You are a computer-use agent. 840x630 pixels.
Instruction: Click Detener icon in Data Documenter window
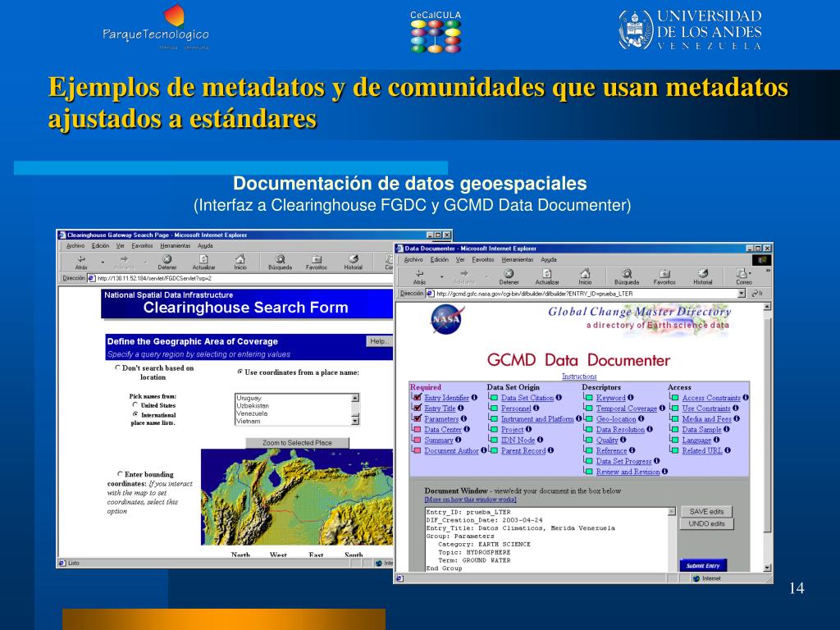tap(509, 273)
